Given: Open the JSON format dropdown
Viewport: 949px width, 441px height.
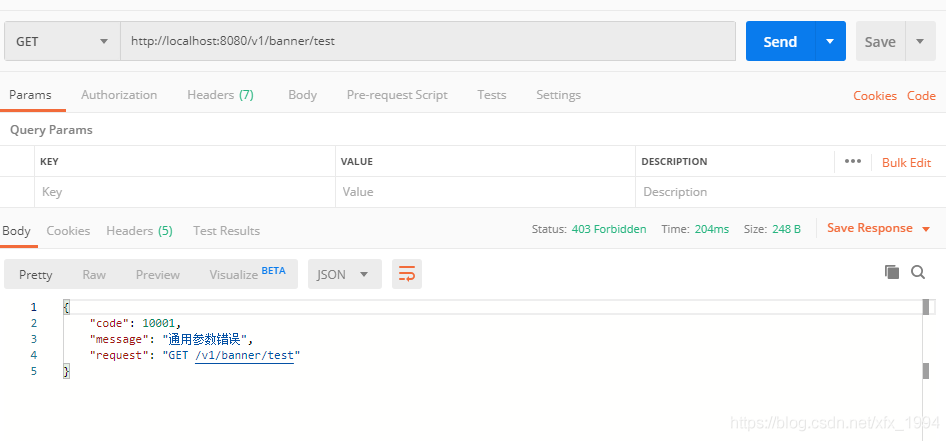Looking at the screenshot, I should coord(343,274).
